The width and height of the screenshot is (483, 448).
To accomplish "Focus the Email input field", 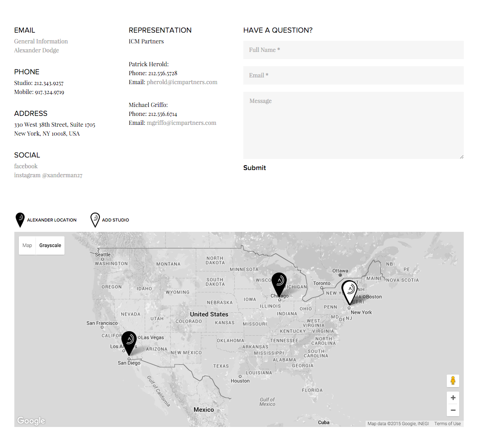I will tap(353, 76).
